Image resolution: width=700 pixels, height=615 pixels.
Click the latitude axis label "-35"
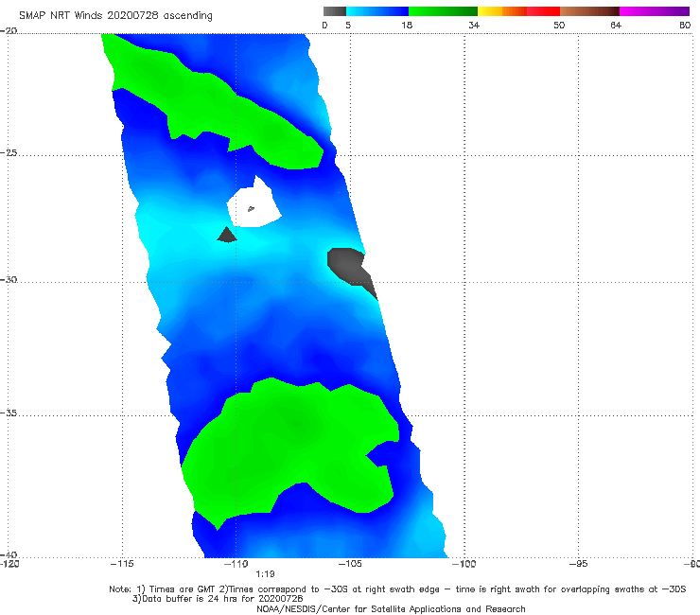(x=9, y=413)
